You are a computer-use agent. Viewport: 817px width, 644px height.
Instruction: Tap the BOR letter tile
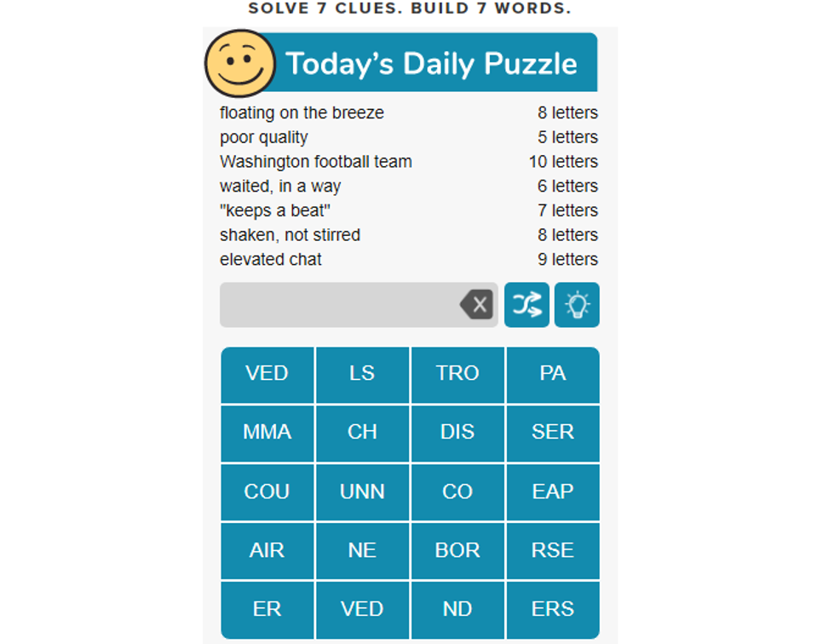click(x=457, y=551)
